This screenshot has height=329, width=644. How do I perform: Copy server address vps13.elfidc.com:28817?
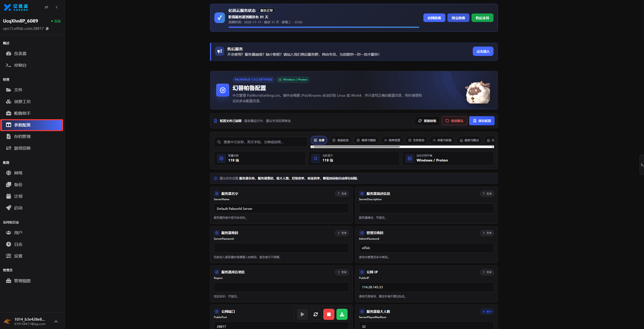click(x=47, y=29)
